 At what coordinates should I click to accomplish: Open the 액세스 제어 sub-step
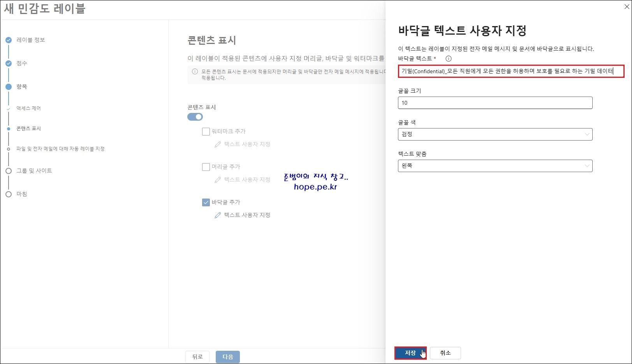(x=28, y=108)
